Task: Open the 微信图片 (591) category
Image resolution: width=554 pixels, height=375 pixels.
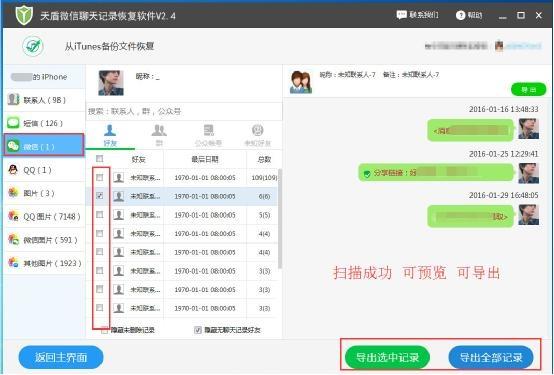Action: coord(44,240)
